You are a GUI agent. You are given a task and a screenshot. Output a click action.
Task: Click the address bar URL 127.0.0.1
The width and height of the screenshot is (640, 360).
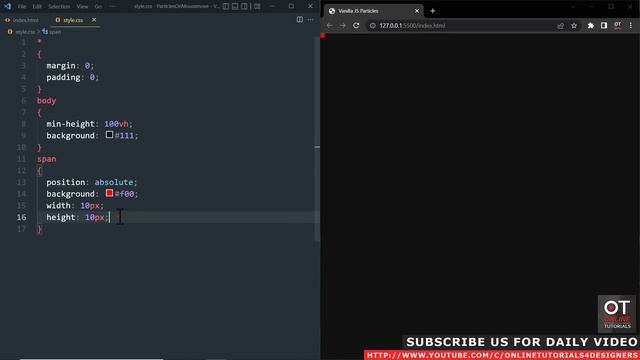point(412,25)
